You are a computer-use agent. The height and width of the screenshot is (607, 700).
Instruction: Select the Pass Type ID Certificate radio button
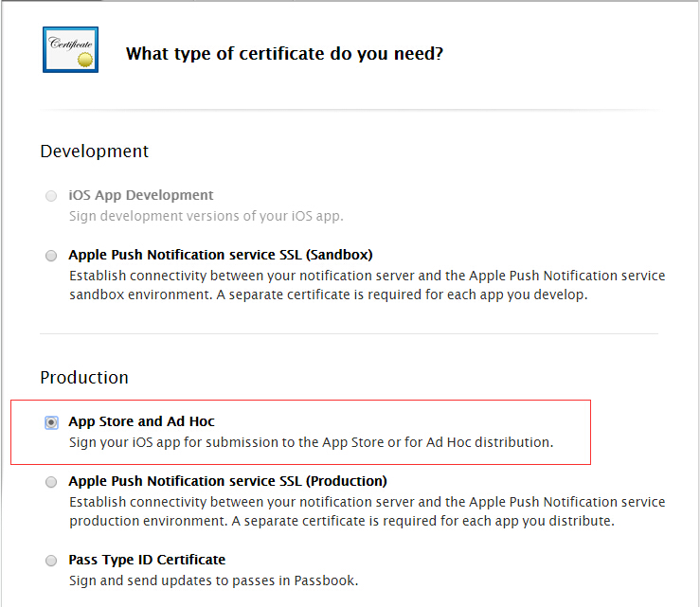point(51,561)
